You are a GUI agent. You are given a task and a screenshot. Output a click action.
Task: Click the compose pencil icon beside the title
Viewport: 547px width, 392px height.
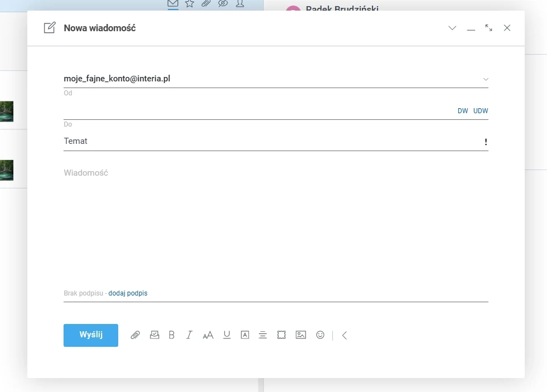point(50,27)
